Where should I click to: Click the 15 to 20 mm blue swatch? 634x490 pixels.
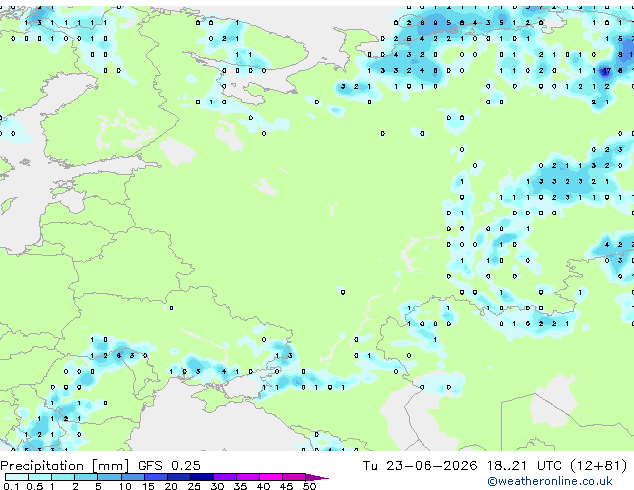pos(156,477)
